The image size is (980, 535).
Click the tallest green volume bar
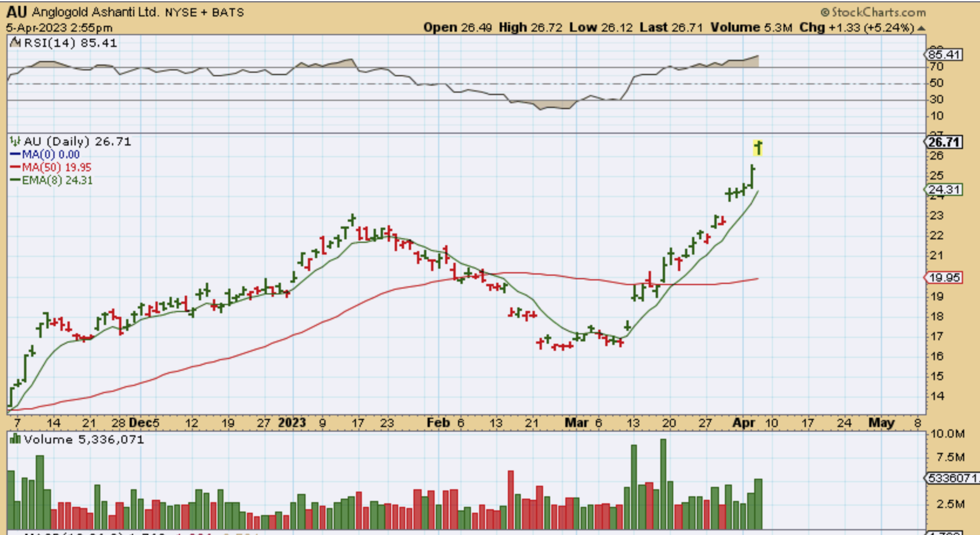pos(663,484)
